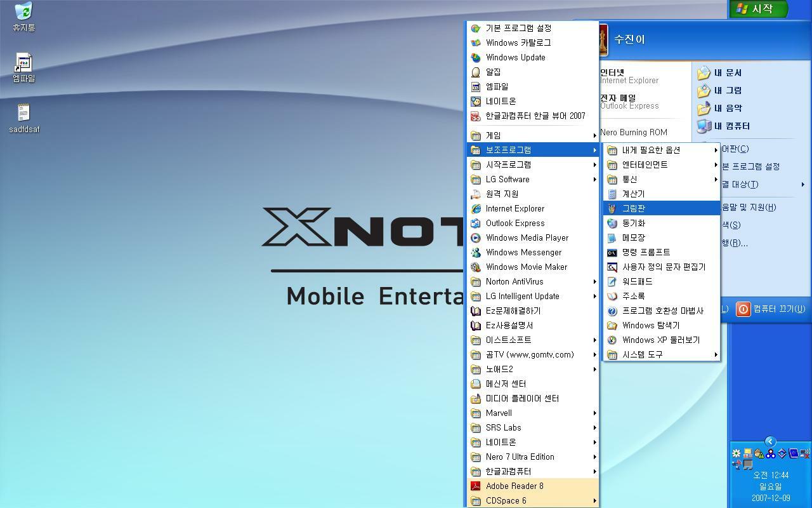Expand the LG Software folder
The image size is (812, 508).
[533, 179]
